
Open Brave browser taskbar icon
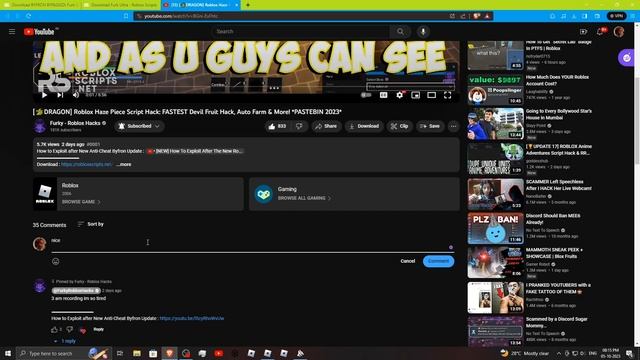(x=169, y=353)
